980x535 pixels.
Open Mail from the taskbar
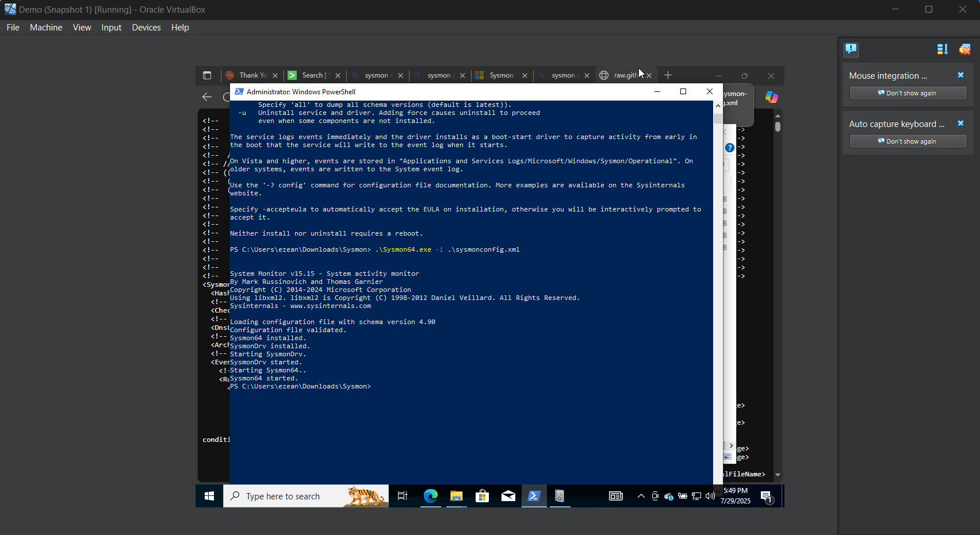click(x=508, y=496)
